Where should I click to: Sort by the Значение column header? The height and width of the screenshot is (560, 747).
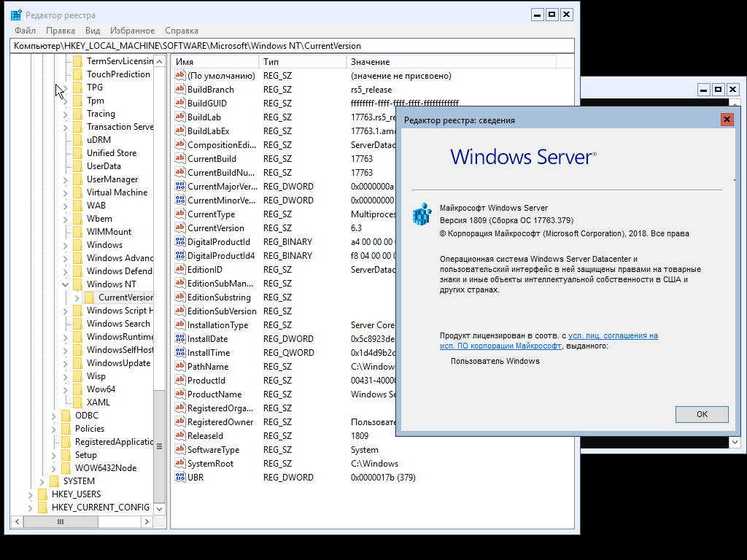point(451,62)
